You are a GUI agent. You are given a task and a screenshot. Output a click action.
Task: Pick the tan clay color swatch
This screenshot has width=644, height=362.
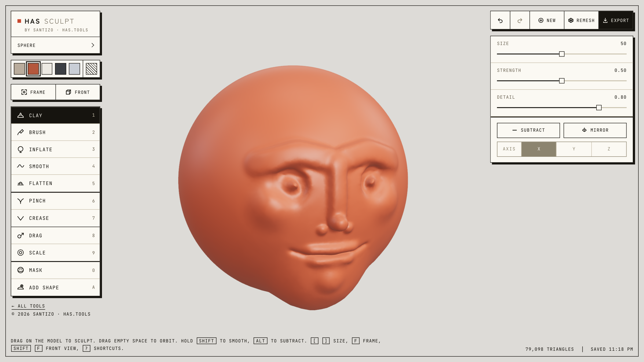tap(20, 69)
